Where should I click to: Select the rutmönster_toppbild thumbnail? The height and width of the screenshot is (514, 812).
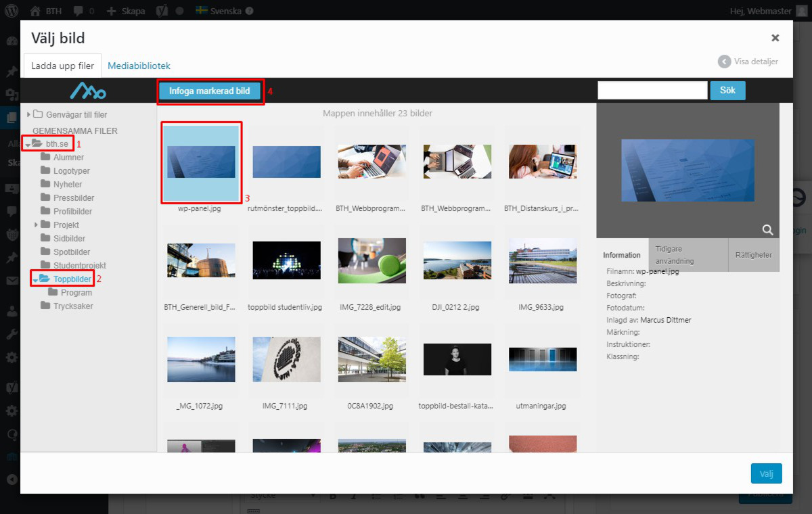pyautogui.click(x=286, y=162)
